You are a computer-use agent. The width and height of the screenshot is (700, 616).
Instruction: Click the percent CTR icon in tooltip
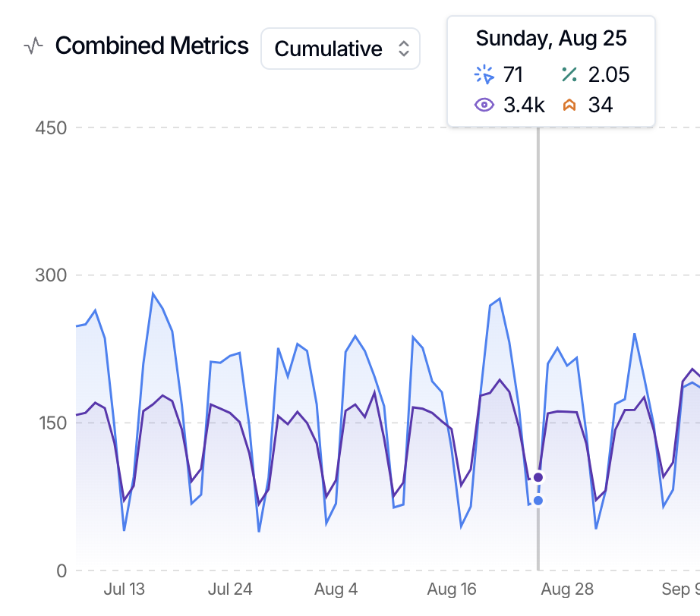tap(569, 74)
